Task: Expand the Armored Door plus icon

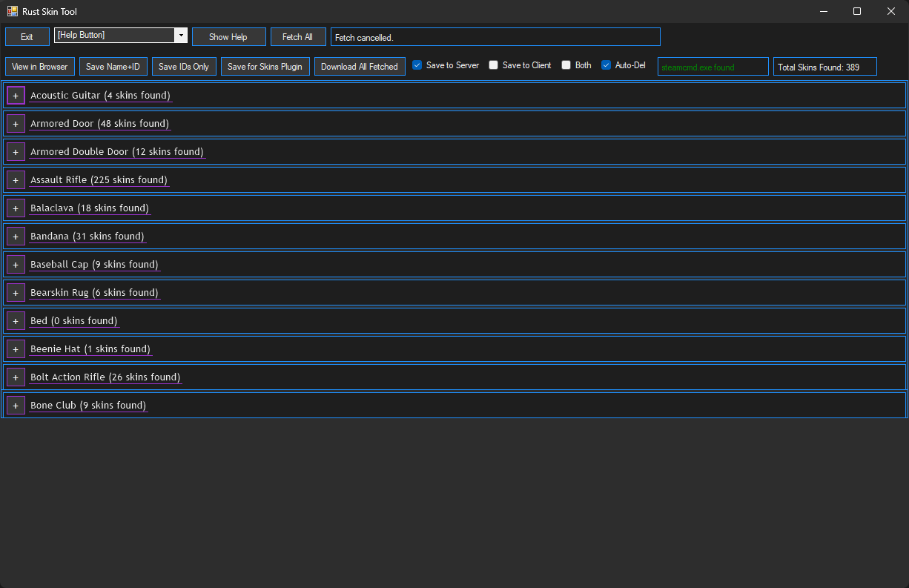Action: [x=16, y=124]
